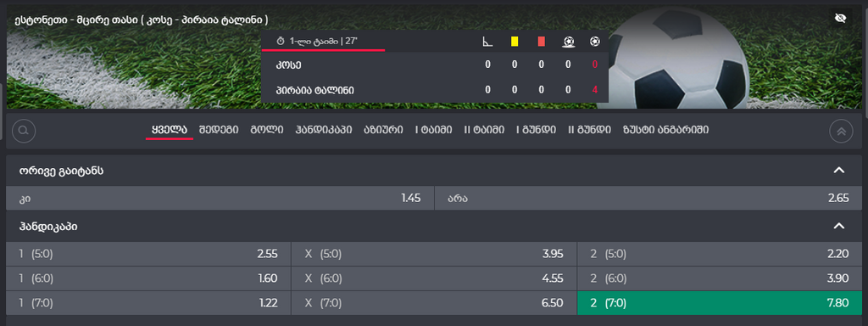Screen dimensions: 868x326
Task: Pick handicap 1 (5:0) odds 2.55
Action: [148, 254]
